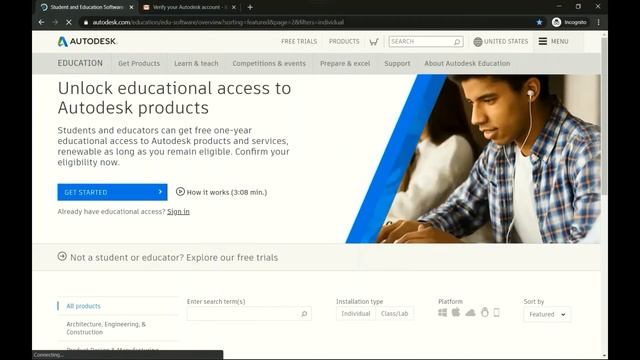Switch to Verify your Autodesk account tab
Viewport: 640px width, 360px height.
point(190,7)
